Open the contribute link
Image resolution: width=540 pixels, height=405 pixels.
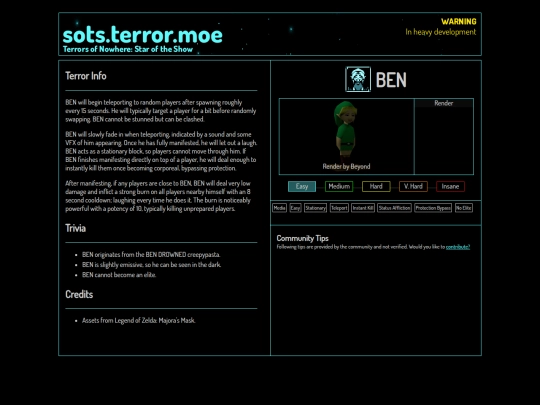click(458, 247)
